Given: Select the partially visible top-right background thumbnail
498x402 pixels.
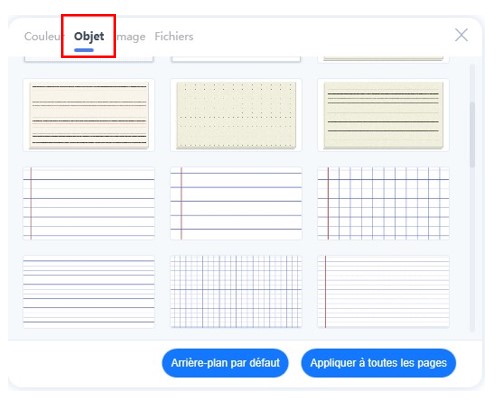Looking at the screenshot, I should [383, 59].
